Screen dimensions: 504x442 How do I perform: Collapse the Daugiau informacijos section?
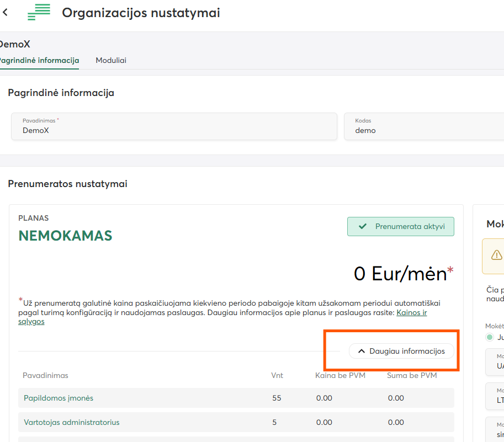tap(401, 351)
